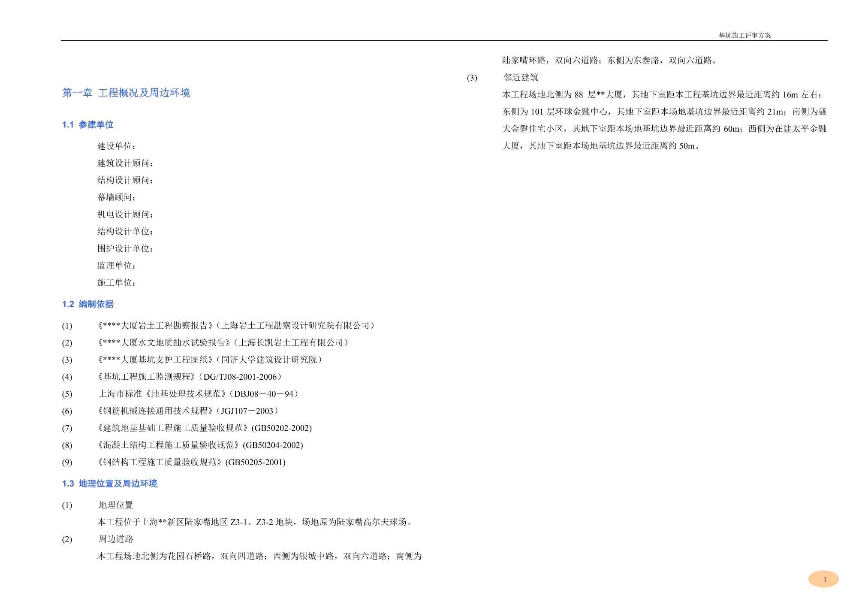
Task: Click subheading (3) 邻近建筑
Action: [503, 78]
